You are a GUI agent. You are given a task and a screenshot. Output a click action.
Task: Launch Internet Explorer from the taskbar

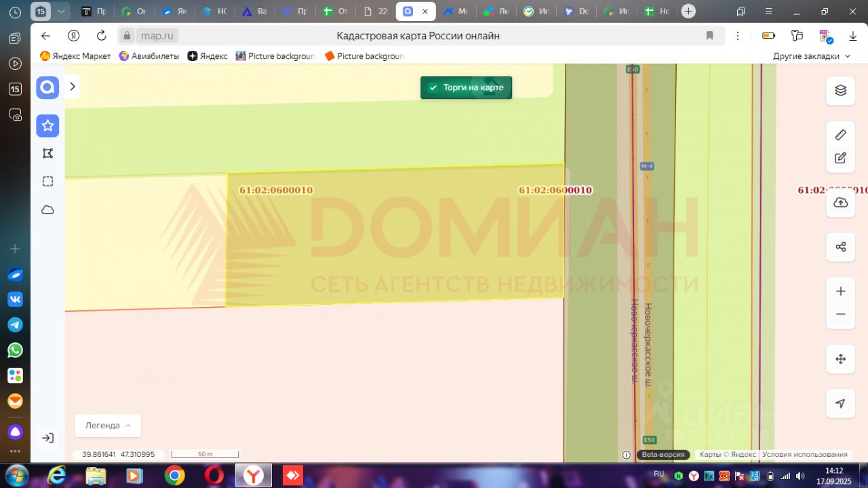click(57, 476)
